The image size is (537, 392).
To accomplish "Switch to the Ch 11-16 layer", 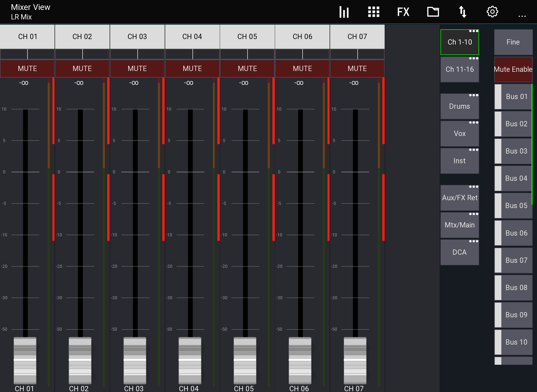I will (x=460, y=69).
